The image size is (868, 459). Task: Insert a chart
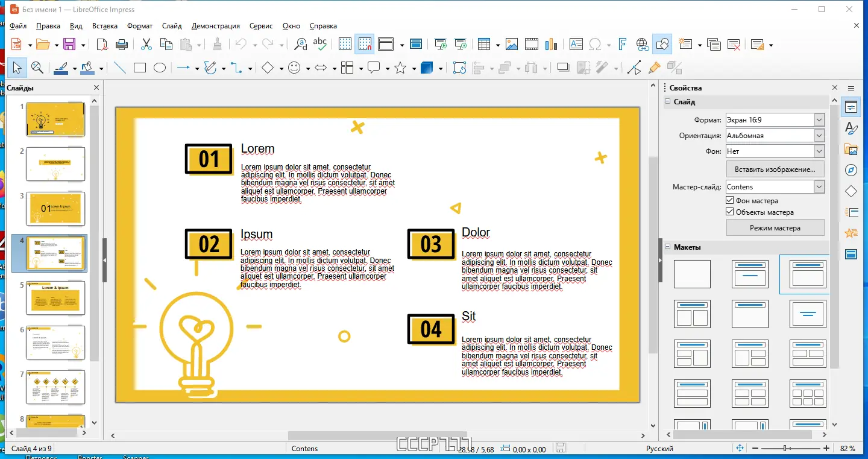point(551,44)
